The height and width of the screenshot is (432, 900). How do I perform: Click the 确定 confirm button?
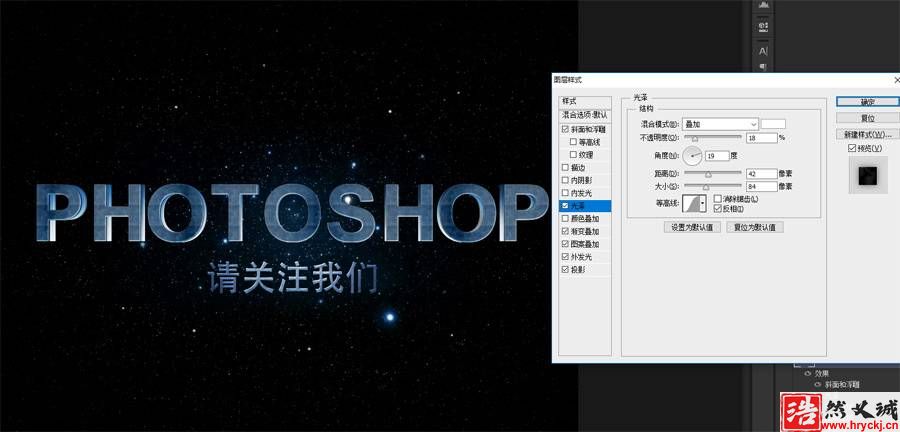pyautogui.click(x=867, y=102)
